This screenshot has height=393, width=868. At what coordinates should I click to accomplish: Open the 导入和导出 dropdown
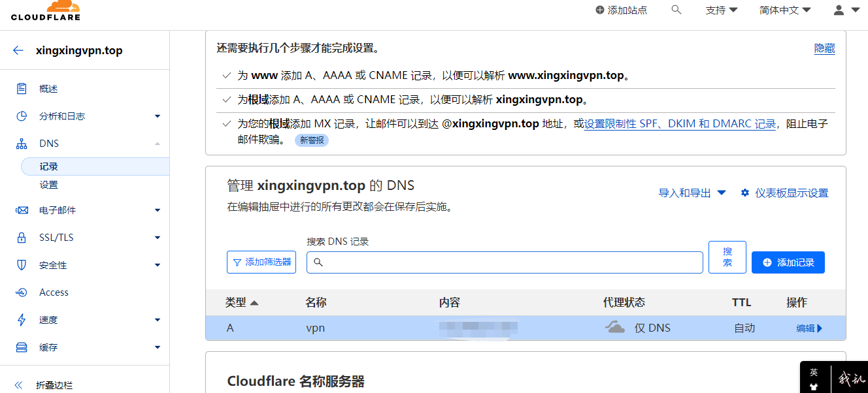coord(692,193)
